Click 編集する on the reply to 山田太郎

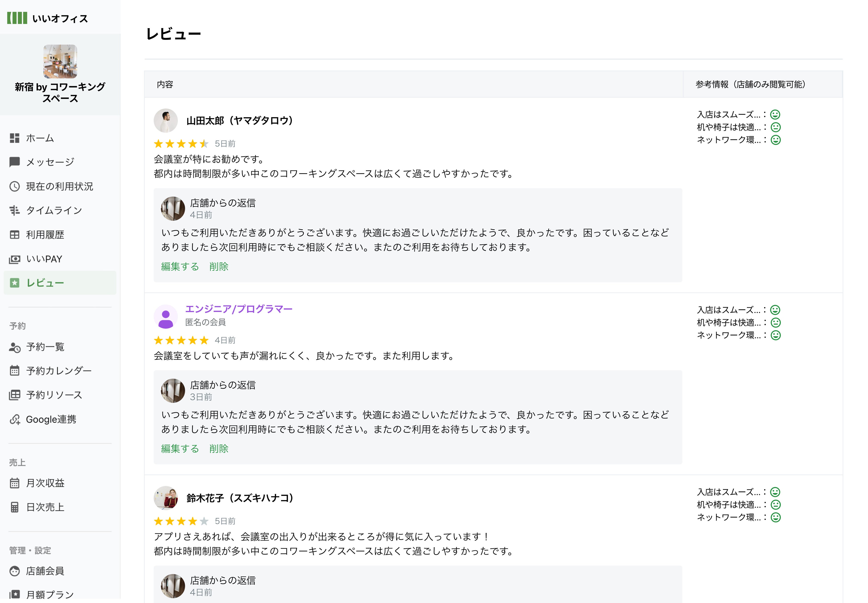(x=180, y=267)
